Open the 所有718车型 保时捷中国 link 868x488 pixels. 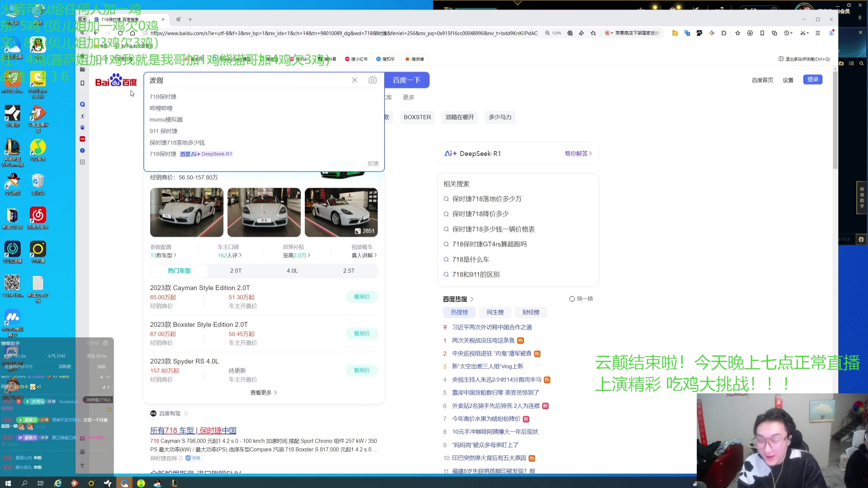tap(193, 430)
